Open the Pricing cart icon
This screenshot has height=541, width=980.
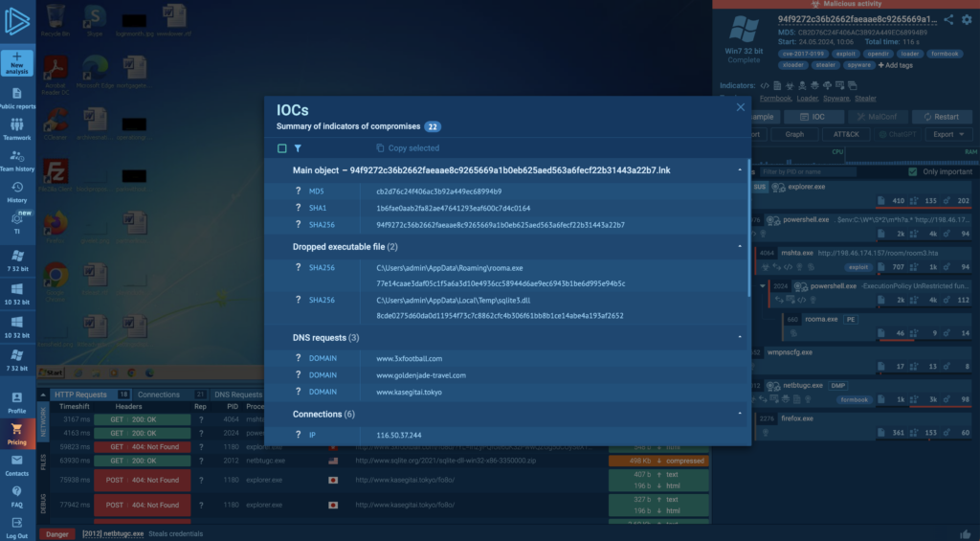pyautogui.click(x=17, y=433)
